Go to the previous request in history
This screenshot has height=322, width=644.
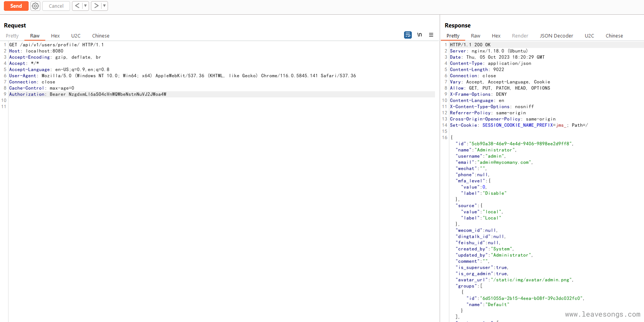[77, 6]
